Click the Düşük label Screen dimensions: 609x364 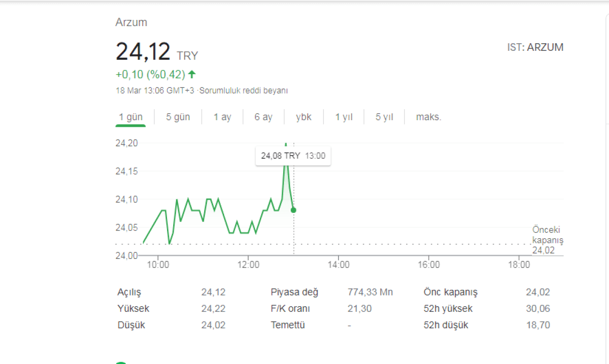pyautogui.click(x=131, y=326)
